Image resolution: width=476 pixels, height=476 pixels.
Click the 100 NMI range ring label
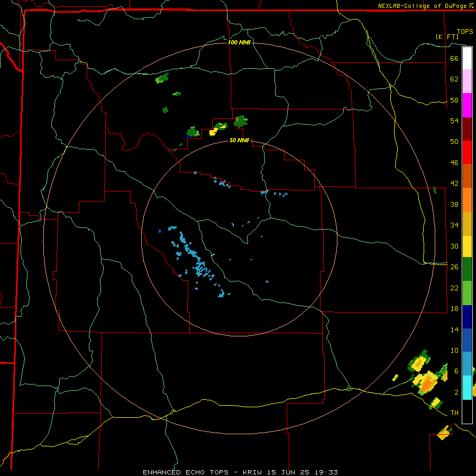239,42
